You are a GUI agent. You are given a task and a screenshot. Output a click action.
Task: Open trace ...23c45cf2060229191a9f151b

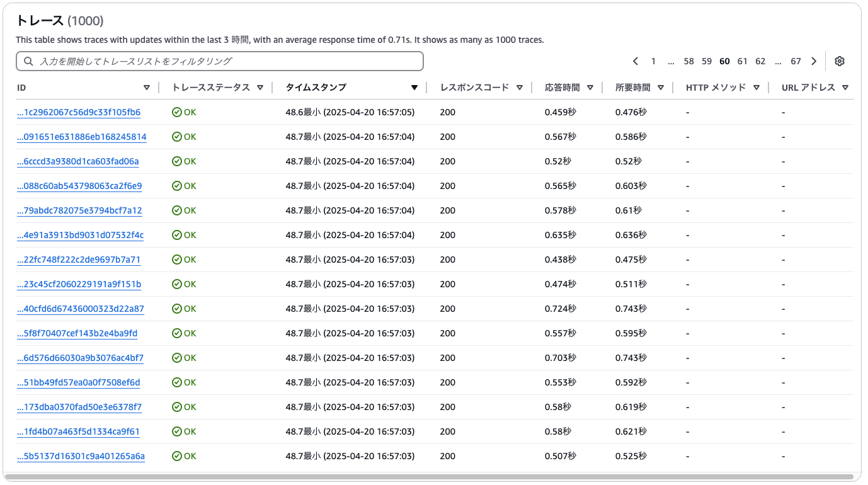(x=79, y=284)
